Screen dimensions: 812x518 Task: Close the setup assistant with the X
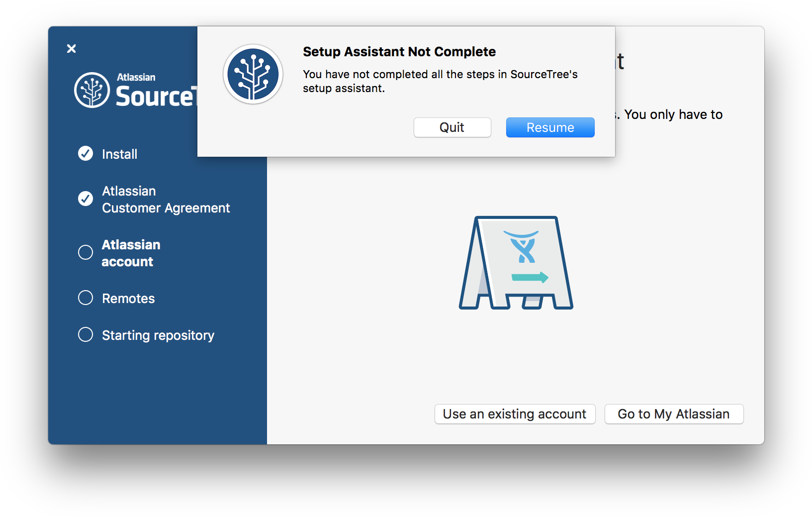[72, 48]
